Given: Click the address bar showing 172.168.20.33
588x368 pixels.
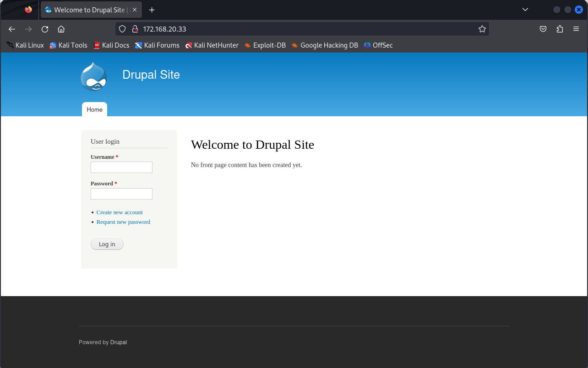Looking at the screenshot, I should 302,29.
